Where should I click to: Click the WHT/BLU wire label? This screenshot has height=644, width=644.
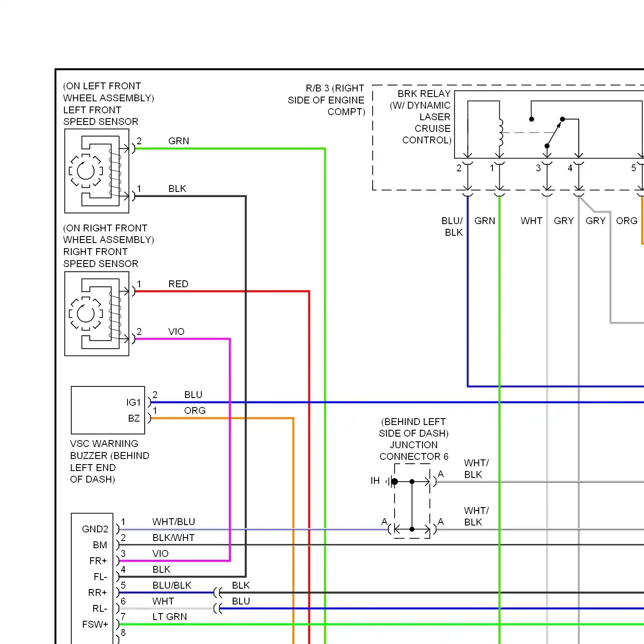point(174,522)
